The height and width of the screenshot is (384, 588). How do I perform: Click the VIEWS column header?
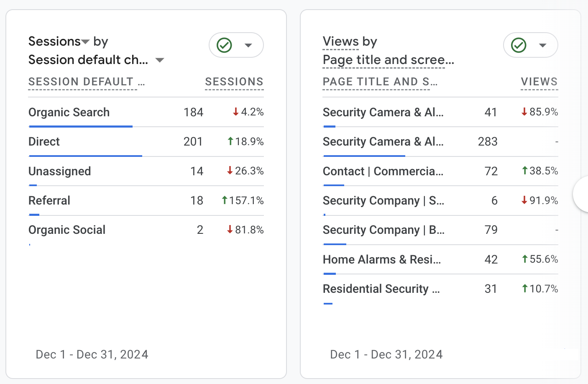(539, 82)
